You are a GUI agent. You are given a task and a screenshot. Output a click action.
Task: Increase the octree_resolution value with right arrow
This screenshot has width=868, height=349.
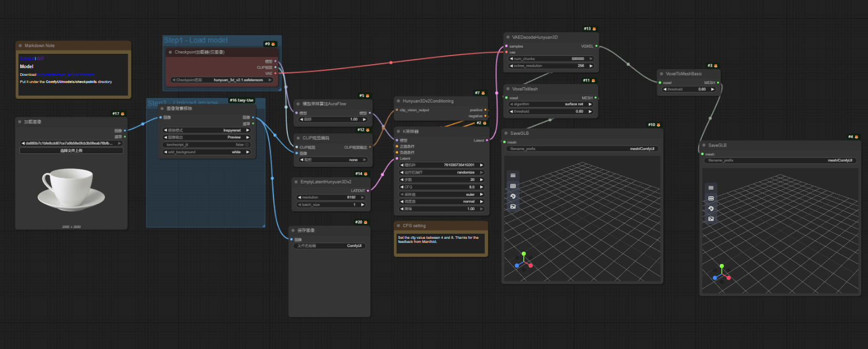click(591, 66)
